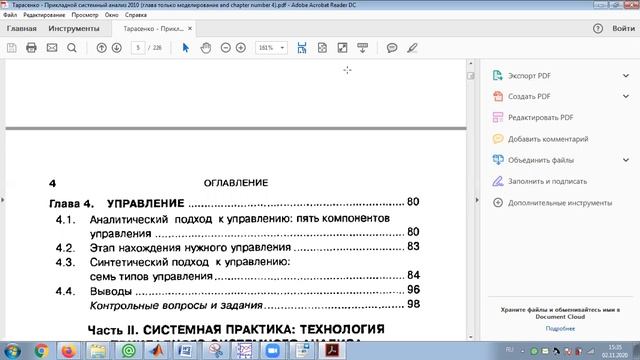This screenshot has width=640, height=360.
Task: Open Firefox from taskbar
Action: click(x=68, y=351)
